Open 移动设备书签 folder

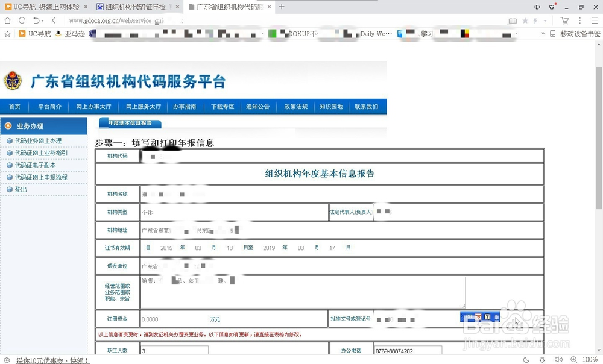coord(575,34)
